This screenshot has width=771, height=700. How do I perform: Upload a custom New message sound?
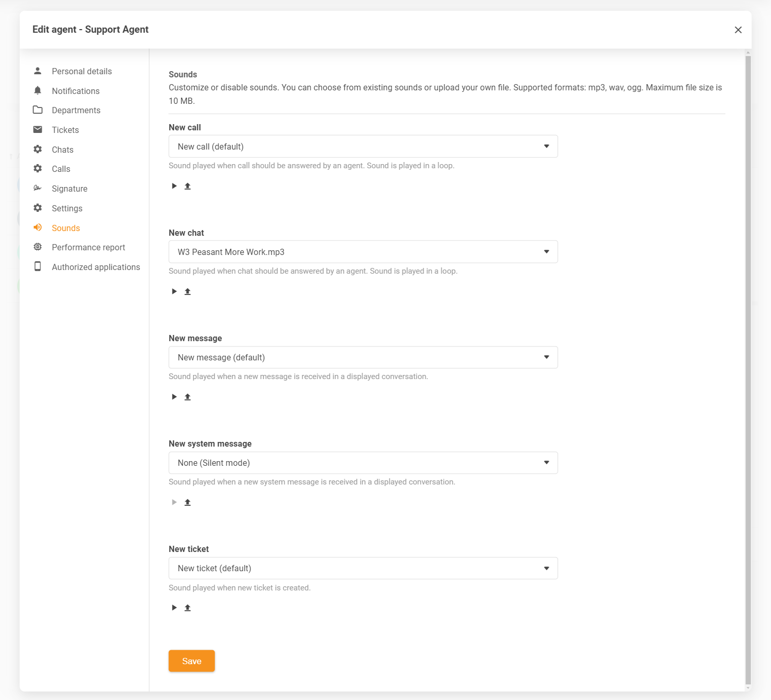[188, 397]
